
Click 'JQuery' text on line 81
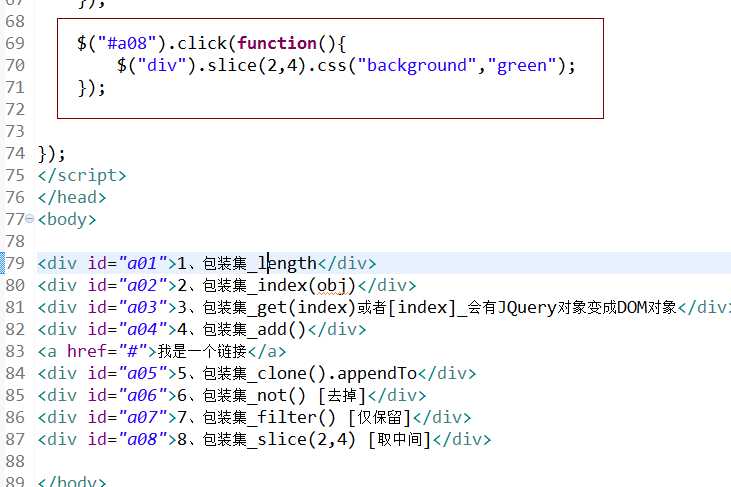527,307
